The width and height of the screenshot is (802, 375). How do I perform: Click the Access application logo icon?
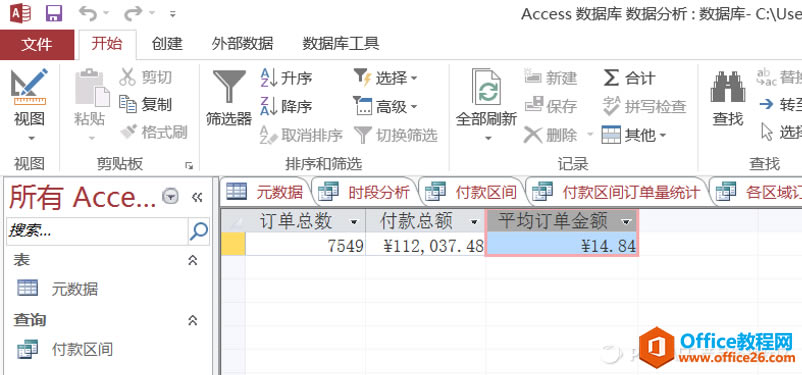20,13
